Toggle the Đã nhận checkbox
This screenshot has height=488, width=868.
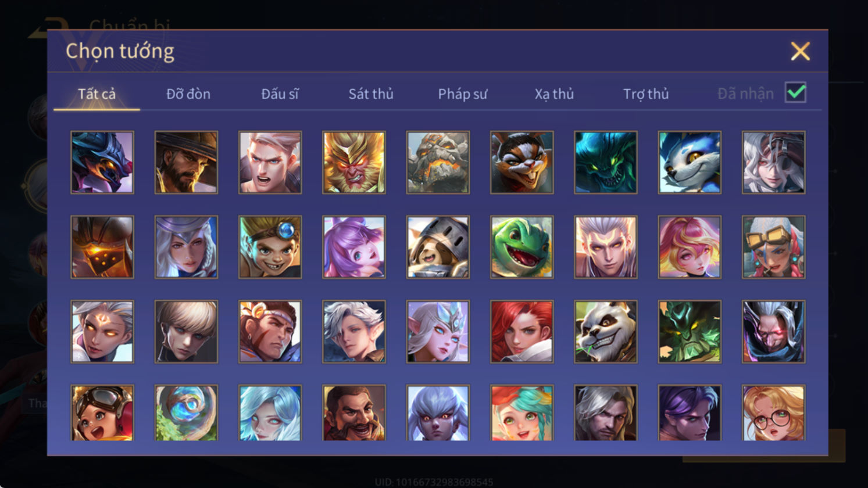(795, 92)
